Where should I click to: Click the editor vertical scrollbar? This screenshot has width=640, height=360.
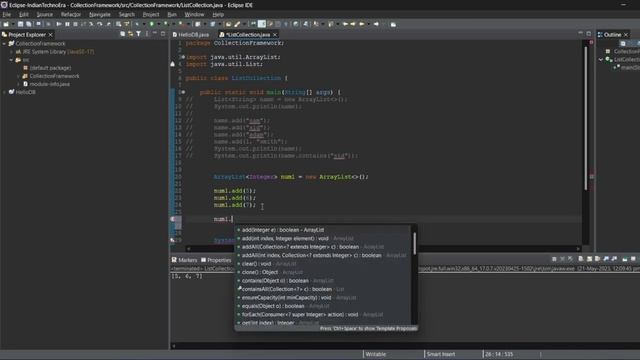pos(586,118)
